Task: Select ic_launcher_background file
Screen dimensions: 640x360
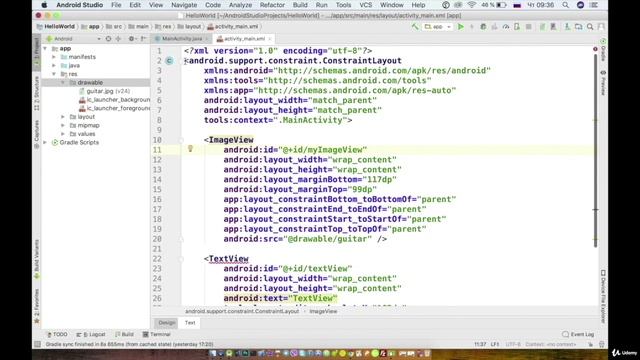Action: [114, 100]
